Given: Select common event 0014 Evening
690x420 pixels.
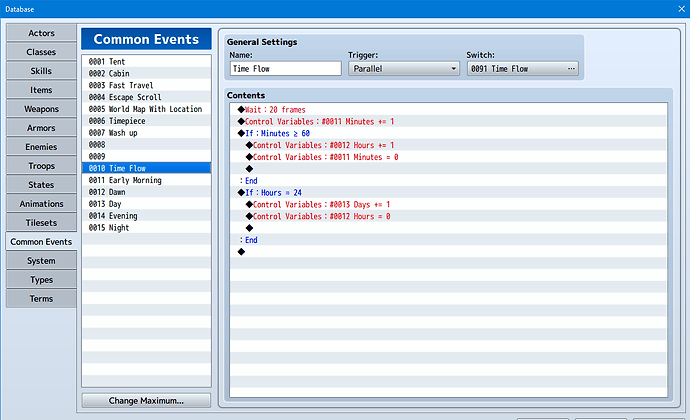Looking at the screenshot, I should [x=146, y=216].
